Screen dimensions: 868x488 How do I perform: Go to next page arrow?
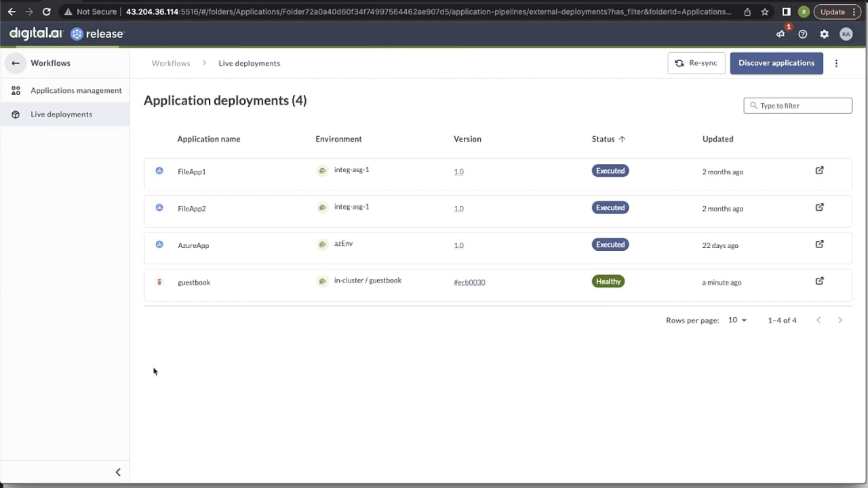click(x=840, y=320)
